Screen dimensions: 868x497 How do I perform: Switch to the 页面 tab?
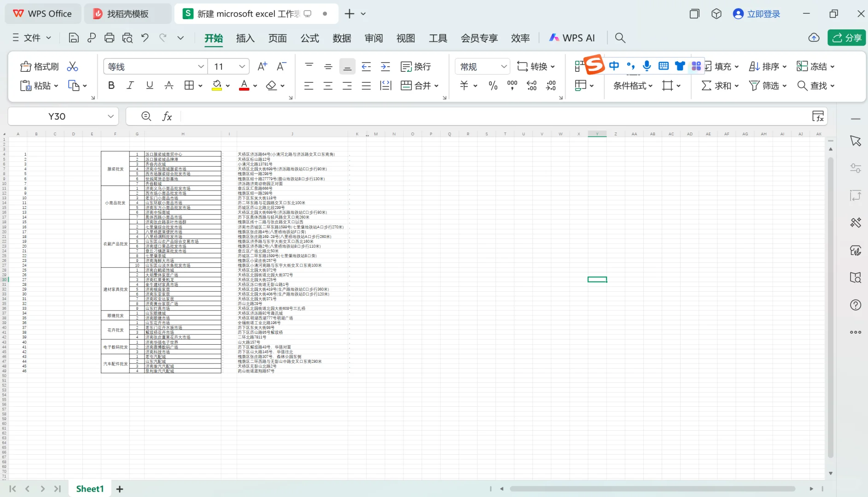277,38
